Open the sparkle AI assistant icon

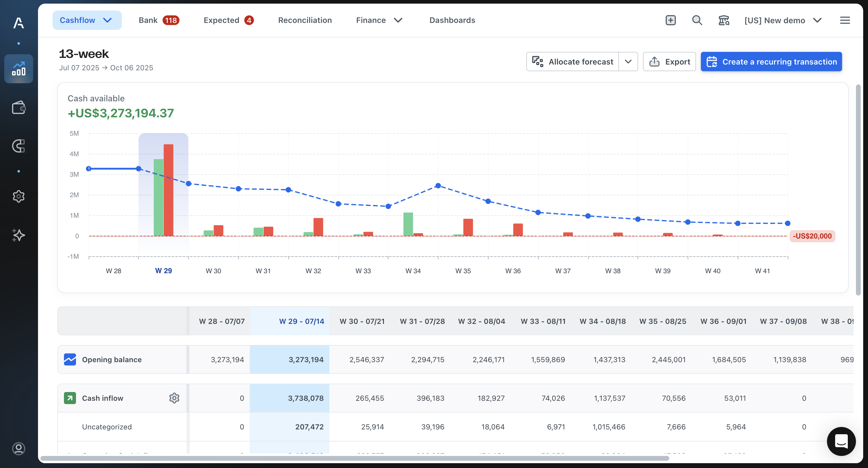pos(18,235)
